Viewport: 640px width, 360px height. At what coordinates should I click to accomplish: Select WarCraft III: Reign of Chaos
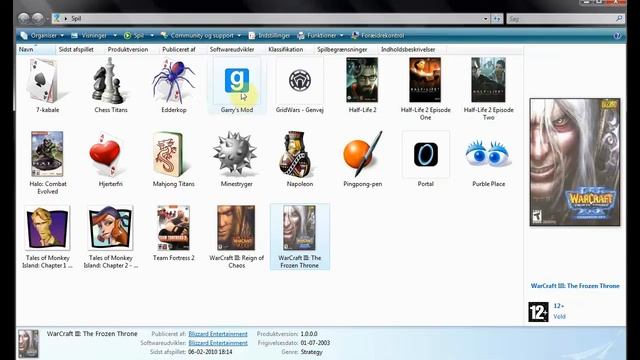[236, 228]
